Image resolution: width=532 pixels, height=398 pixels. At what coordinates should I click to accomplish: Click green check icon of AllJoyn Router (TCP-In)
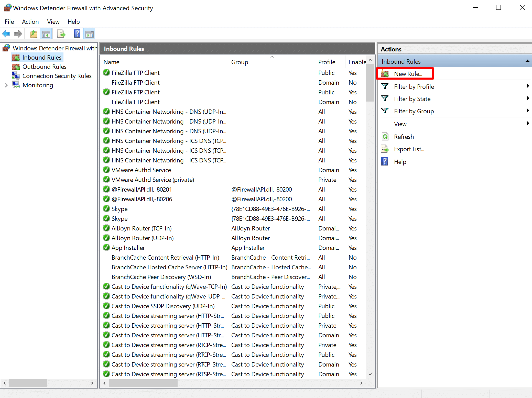click(106, 228)
